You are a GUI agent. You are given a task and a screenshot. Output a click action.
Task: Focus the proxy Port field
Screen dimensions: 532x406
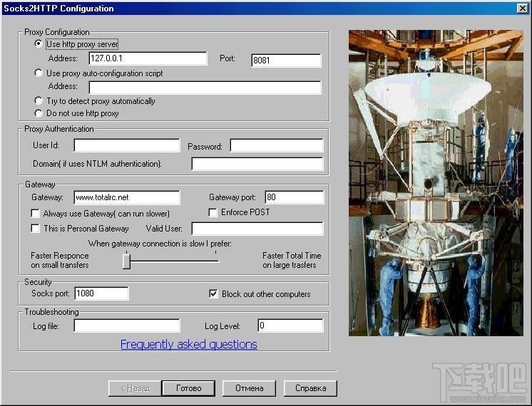click(x=285, y=61)
